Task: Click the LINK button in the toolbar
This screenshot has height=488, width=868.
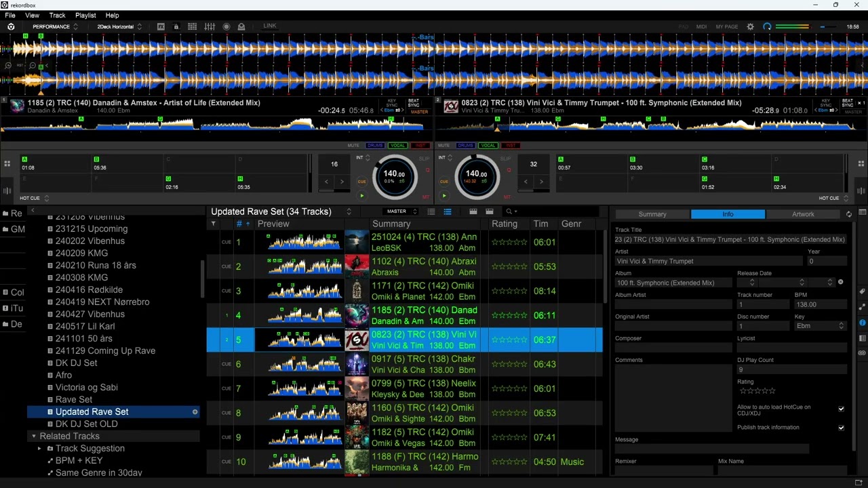Action: 270,26
